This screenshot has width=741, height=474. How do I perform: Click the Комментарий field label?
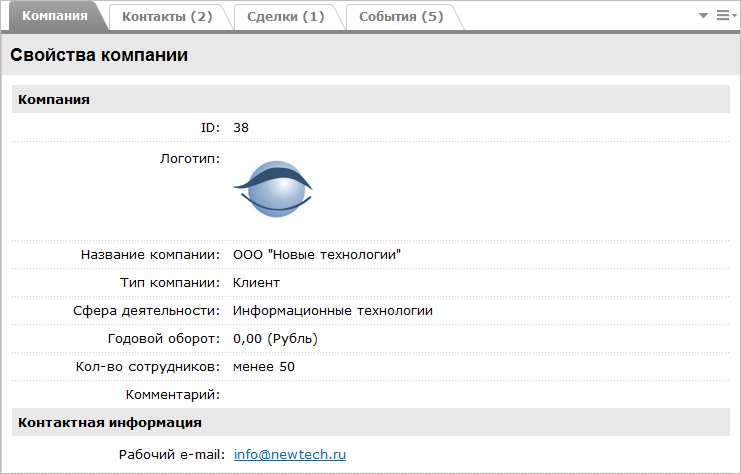tap(173, 395)
